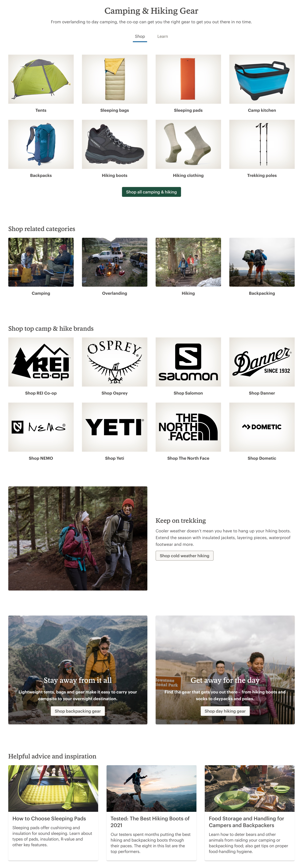Click the Dometic brand logo

coord(262,427)
